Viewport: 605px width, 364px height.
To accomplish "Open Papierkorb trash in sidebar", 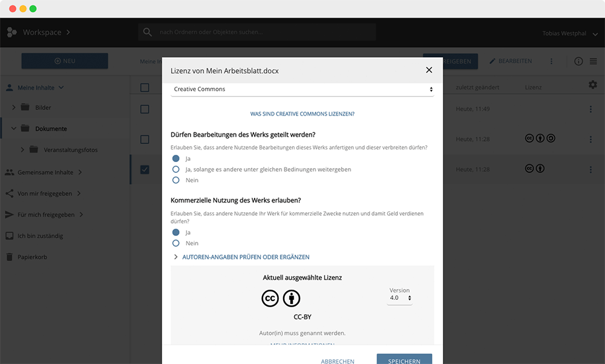I will 32,257.
